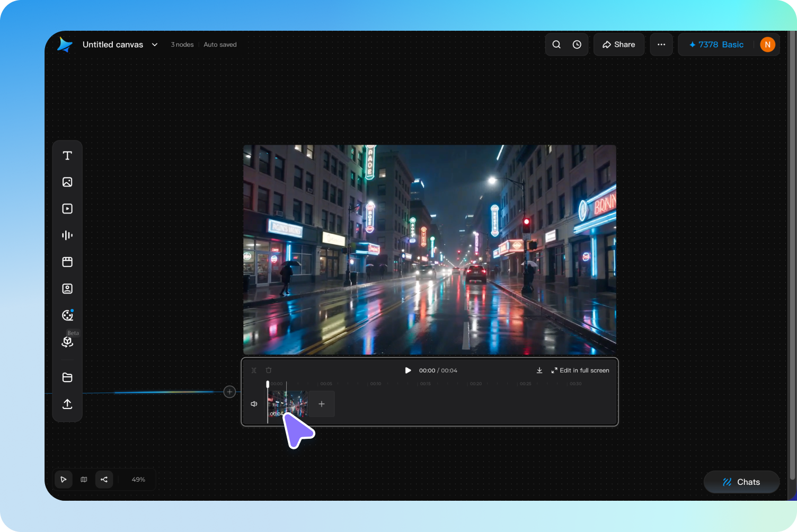Open the Beta 3D cube tool
This screenshot has width=797, height=532.
point(67,342)
